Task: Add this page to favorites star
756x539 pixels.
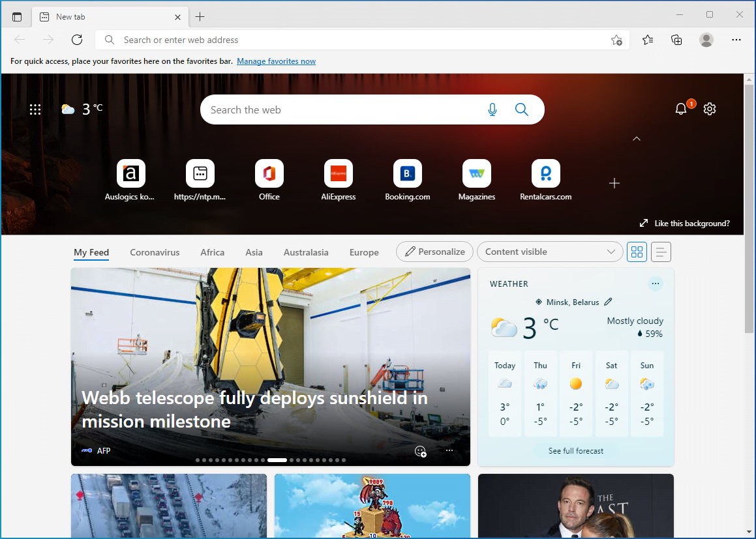Action: 616,40
